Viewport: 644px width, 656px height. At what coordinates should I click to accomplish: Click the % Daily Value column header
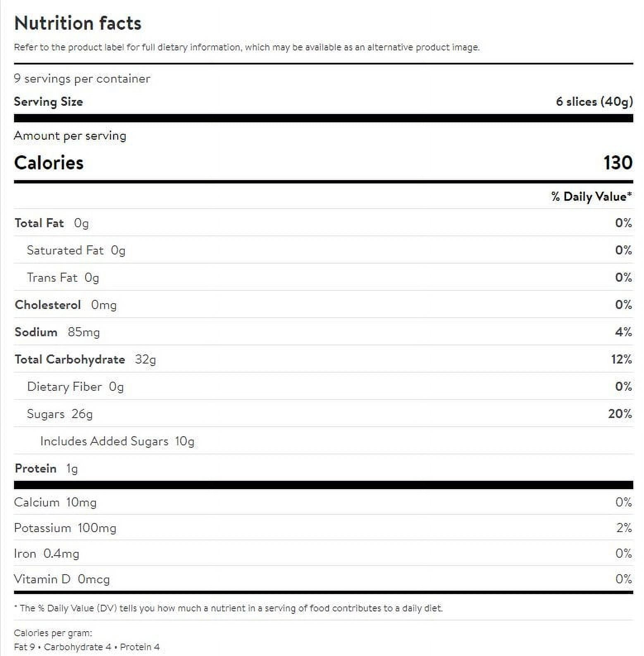pos(592,197)
